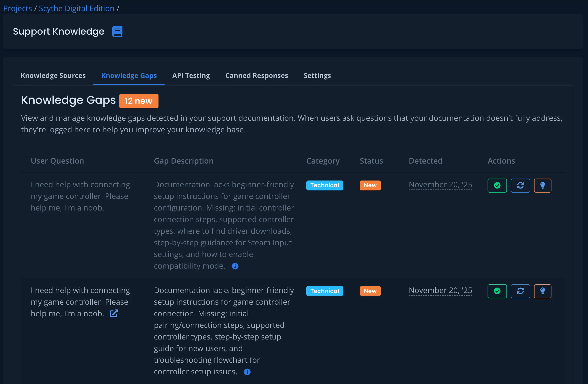Regenerate the first gap using the refresh icon
Screen dimensions: 588x384
(x=520, y=185)
